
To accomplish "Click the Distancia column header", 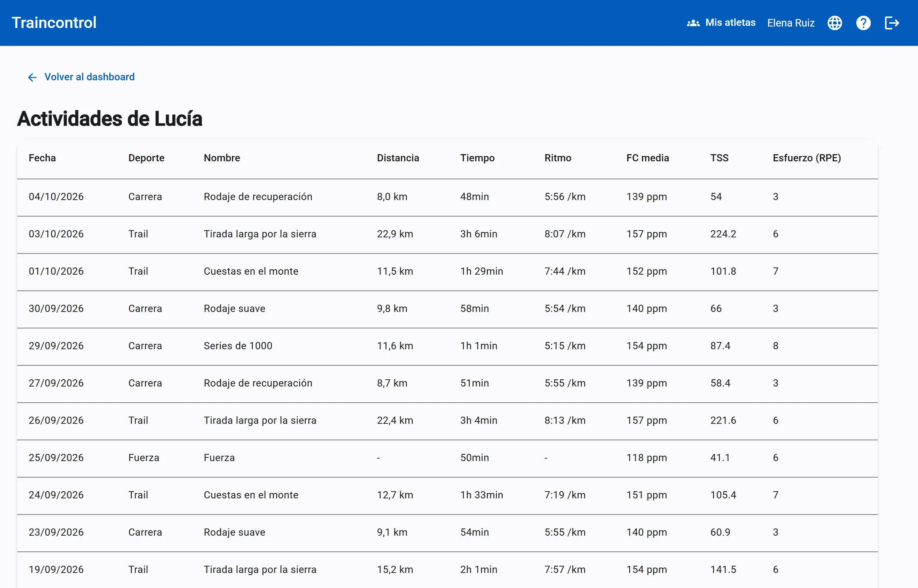I will 398,158.
